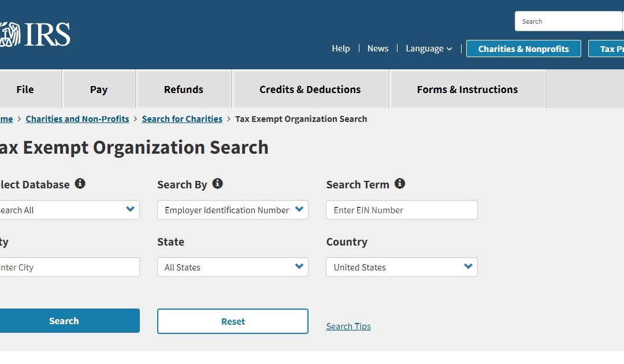Image resolution: width=624 pixels, height=364 pixels.
Task: Open the Search Tips link
Action: tap(348, 326)
